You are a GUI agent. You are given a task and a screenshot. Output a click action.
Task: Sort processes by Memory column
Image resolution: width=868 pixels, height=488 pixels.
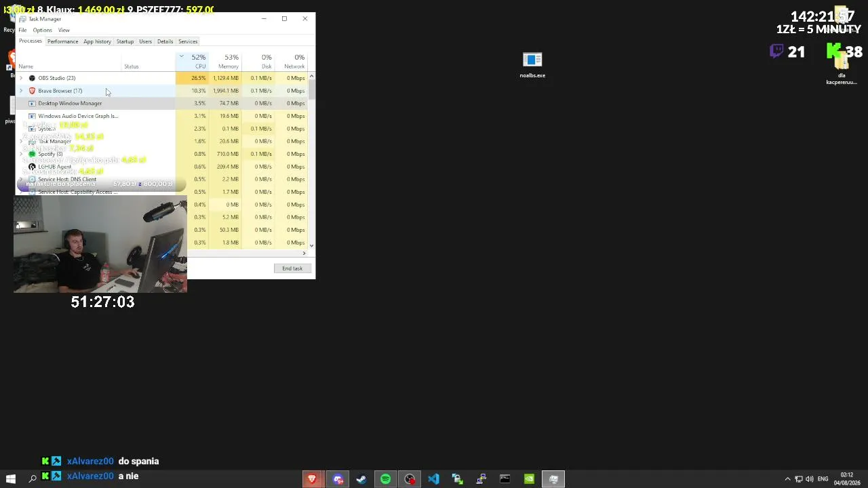click(x=224, y=62)
